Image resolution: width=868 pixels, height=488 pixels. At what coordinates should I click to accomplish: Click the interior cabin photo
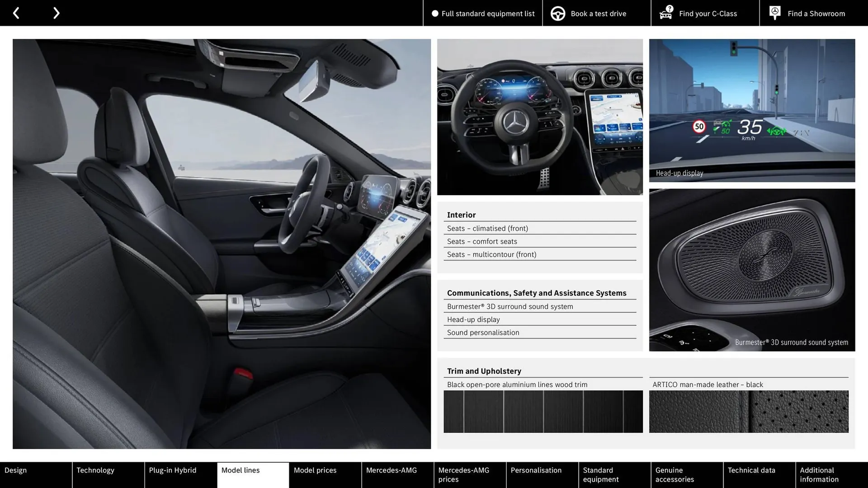click(222, 243)
